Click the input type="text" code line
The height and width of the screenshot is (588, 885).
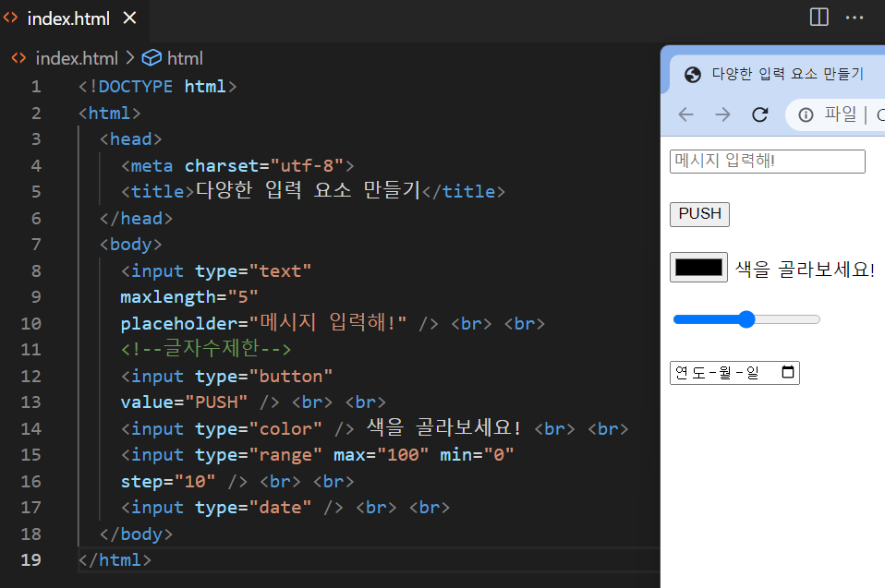[216, 271]
